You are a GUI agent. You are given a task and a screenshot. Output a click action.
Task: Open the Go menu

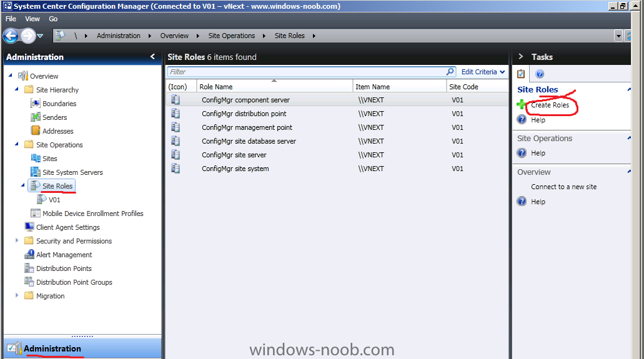pyautogui.click(x=53, y=19)
